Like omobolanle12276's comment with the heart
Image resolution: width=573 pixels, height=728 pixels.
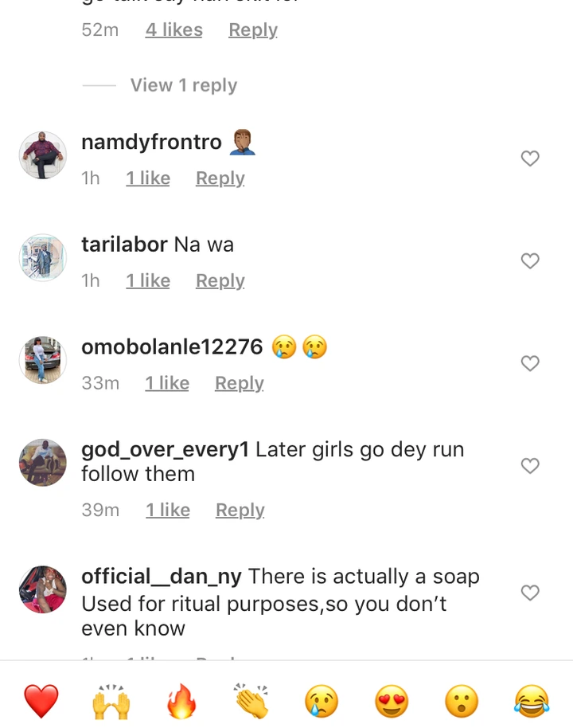coord(530,363)
